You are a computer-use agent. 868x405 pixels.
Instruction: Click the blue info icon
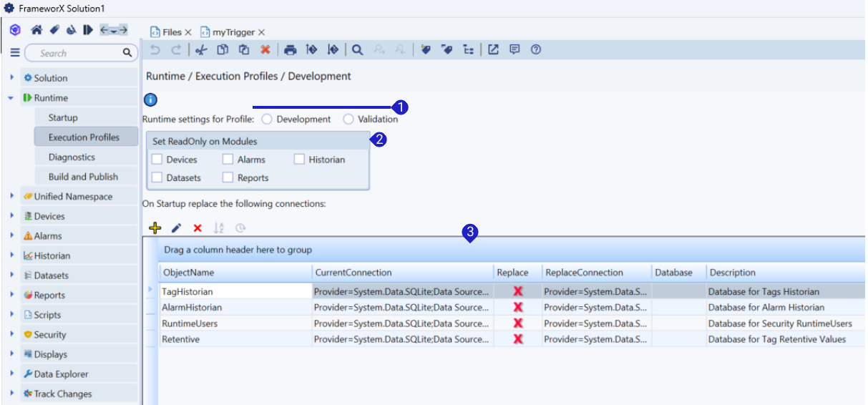[x=150, y=100]
